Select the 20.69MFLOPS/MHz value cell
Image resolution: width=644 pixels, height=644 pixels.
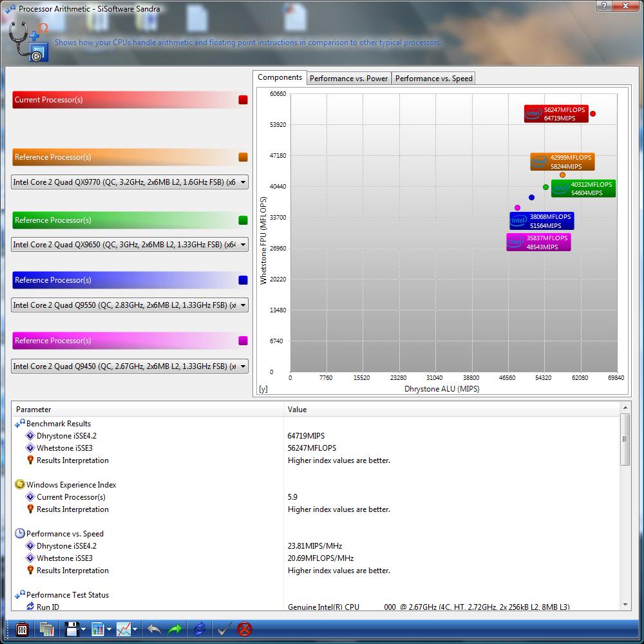pos(320,558)
